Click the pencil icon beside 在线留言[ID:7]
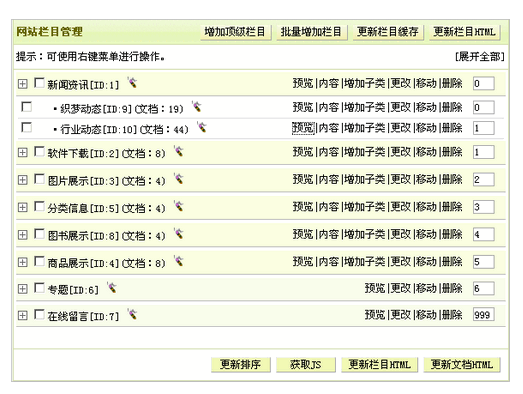This screenshot has height=394, width=523. (x=132, y=314)
